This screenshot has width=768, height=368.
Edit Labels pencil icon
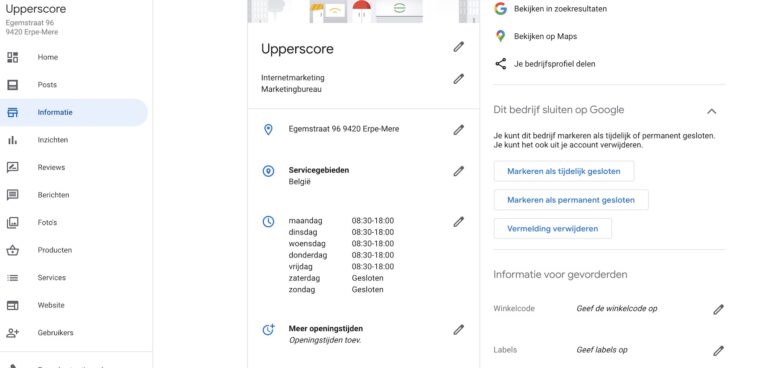tap(718, 351)
